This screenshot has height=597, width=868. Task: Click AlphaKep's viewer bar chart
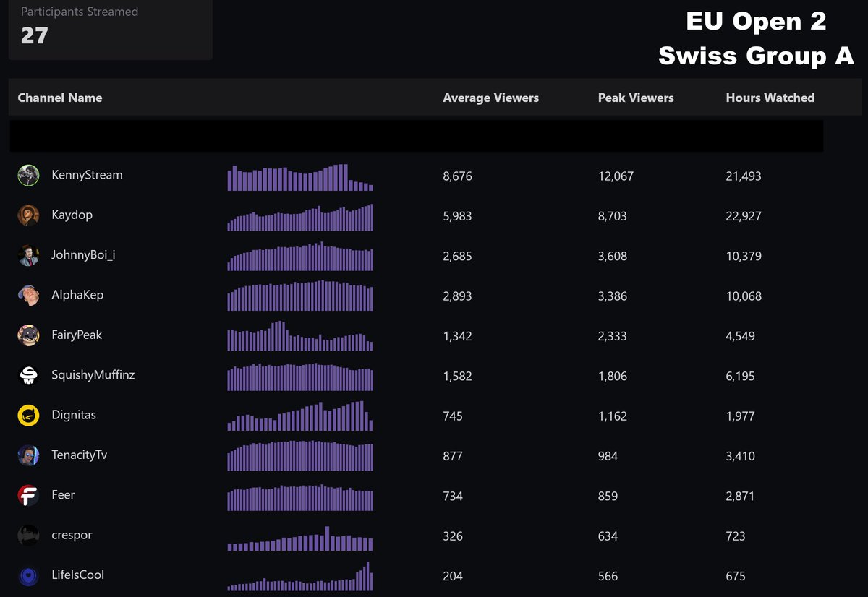pyautogui.click(x=300, y=296)
